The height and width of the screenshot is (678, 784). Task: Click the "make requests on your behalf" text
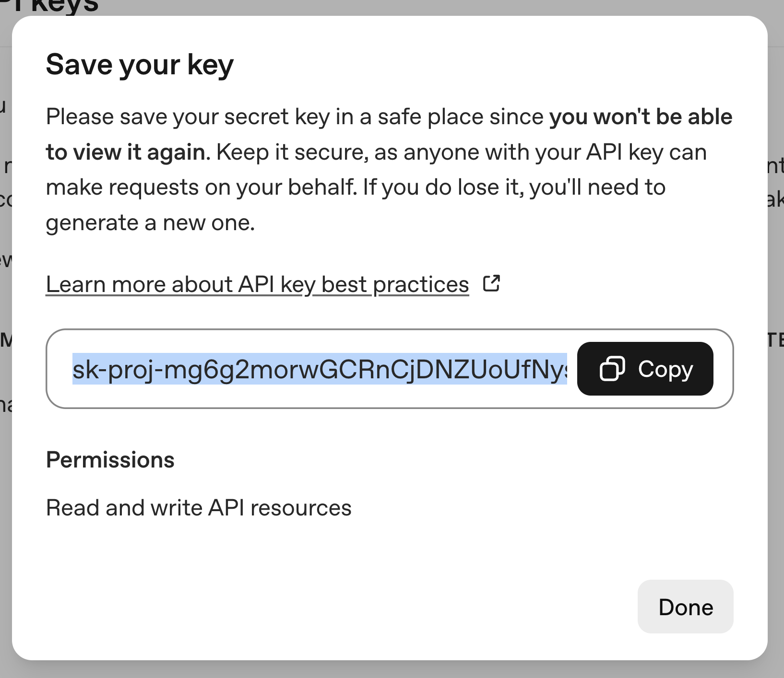pos(202,187)
